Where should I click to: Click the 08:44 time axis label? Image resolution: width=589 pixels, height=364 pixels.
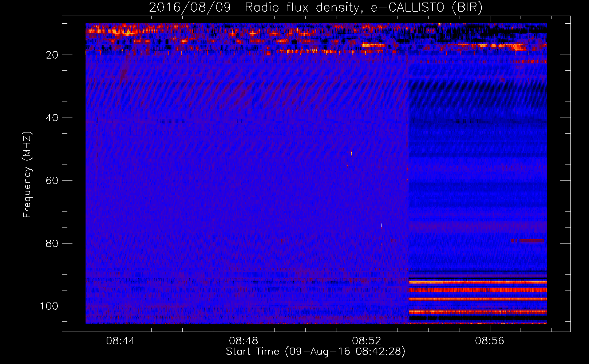[x=120, y=341]
